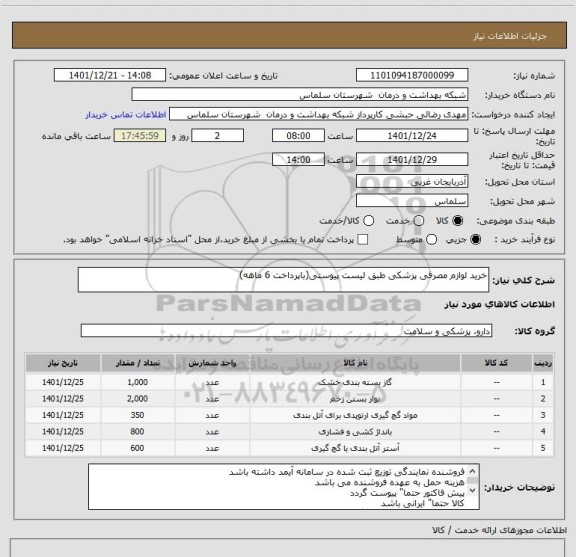Click the ردیف column header
The image size is (576, 557).
[x=543, y=363]
